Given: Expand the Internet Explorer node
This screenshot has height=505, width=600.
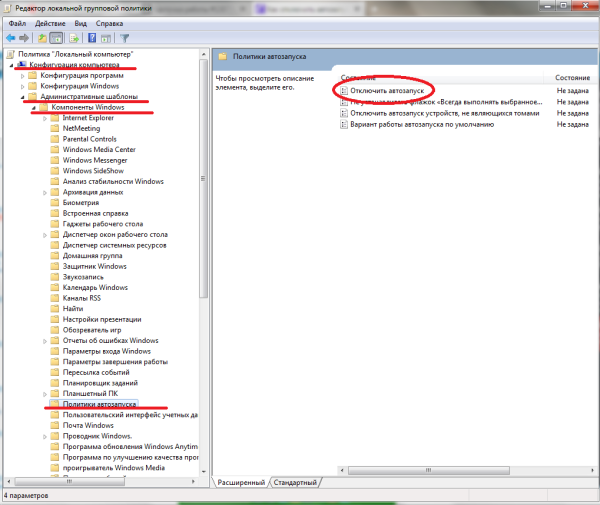Looking at the screenshot, I should pos(45,118).
